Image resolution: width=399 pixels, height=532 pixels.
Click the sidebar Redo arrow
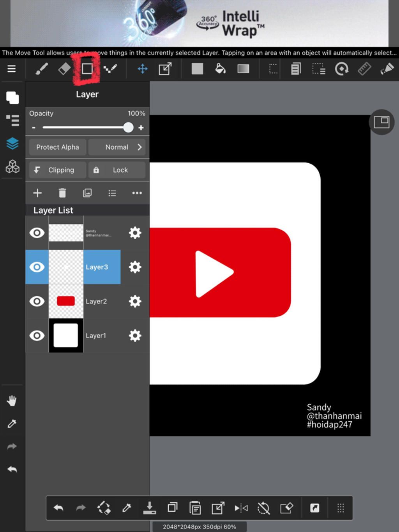12,446
